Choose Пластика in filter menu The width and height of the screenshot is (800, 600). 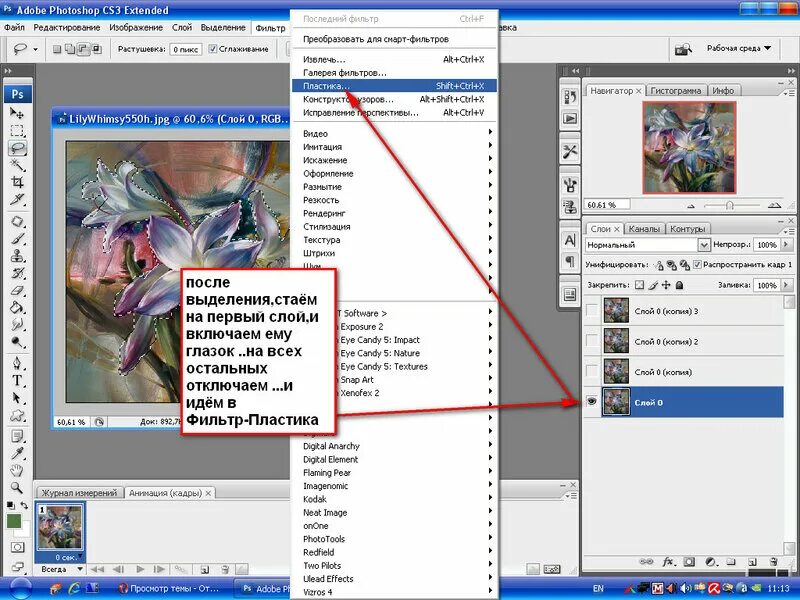tap(394, 86)
